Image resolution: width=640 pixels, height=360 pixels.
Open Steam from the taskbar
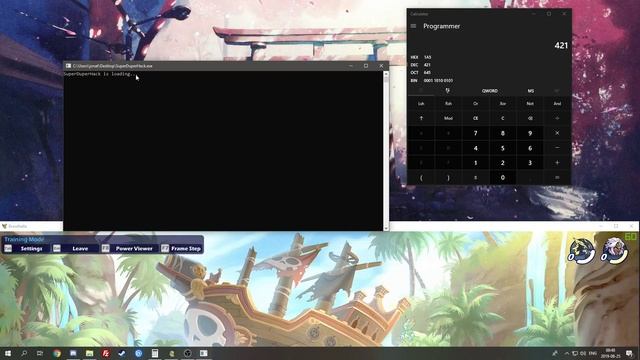122,353
